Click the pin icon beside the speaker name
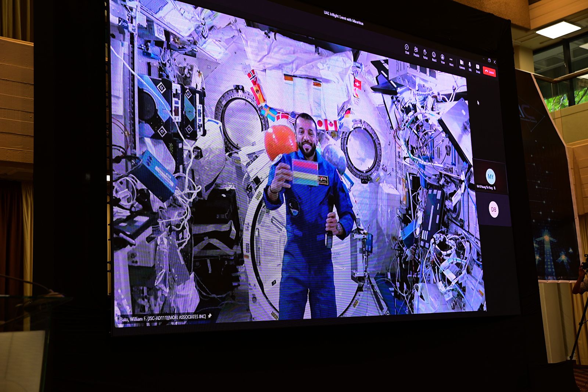 click(x=210, y=315)
